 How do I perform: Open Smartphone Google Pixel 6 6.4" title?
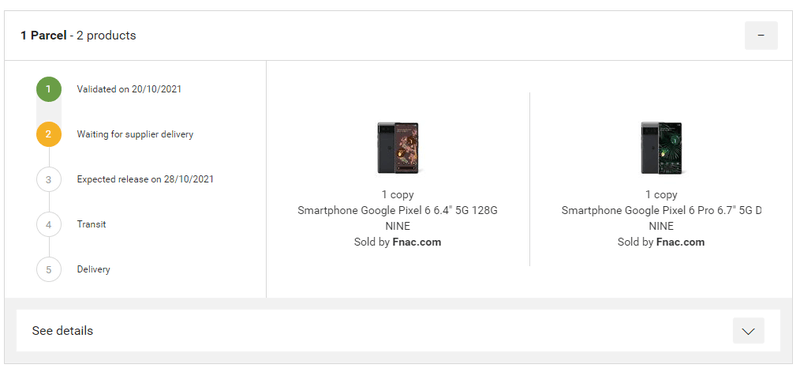coord(397,210)
